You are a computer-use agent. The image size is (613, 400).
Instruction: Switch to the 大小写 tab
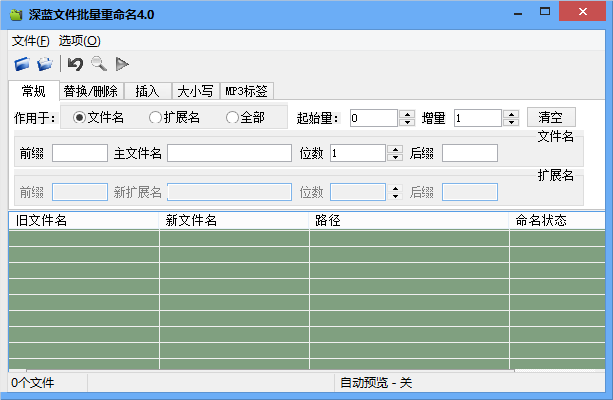[195, 91]
